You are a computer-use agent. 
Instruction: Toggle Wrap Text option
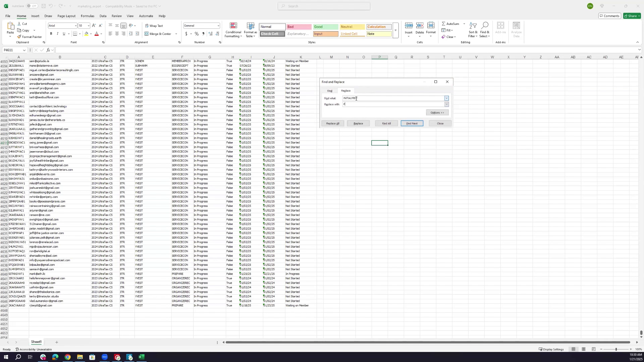click(154, 26)
